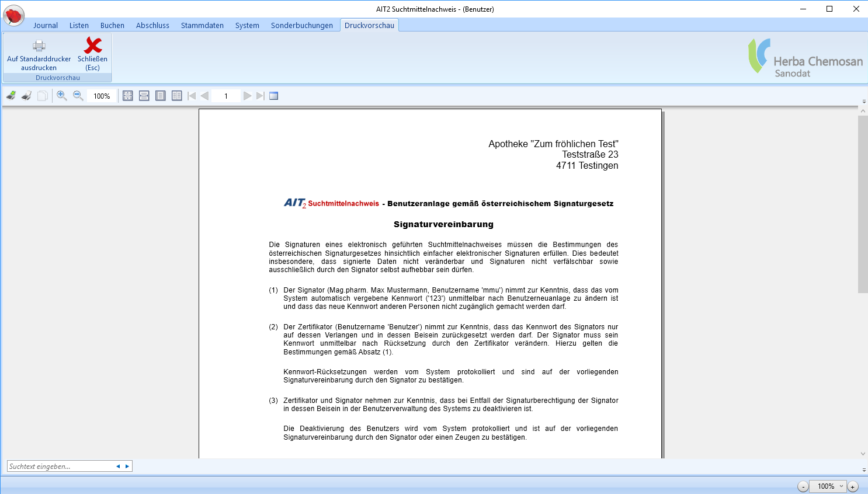Open the print dialog printer icon
This screenshot has height=494, width=868.
click(x=27, y=96)
